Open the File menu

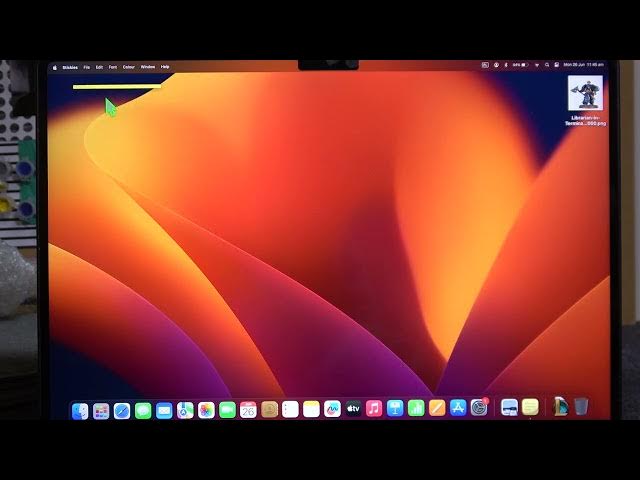87,67
